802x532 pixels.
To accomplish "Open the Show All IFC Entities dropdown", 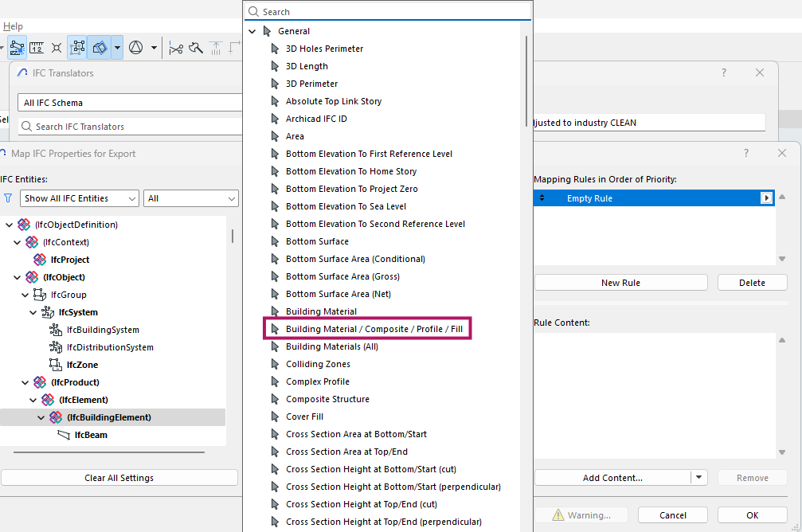I will [80, 198].
